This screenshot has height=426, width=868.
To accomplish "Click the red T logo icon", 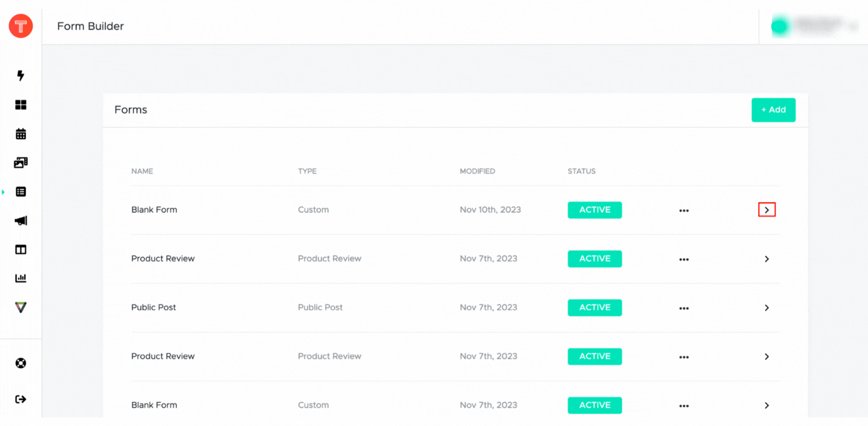I will (21, 26).
